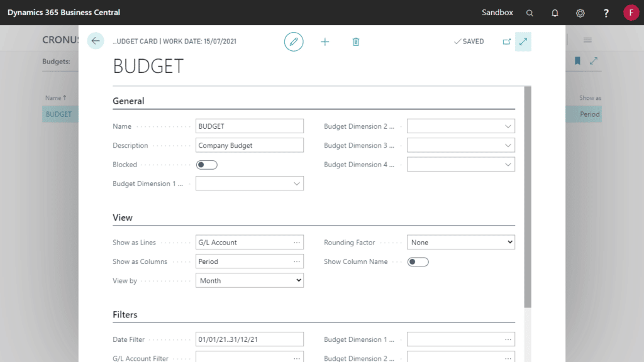Open Tell Me search with the magnifier icon
The image size is (644, 362).
tap(530, 13)
